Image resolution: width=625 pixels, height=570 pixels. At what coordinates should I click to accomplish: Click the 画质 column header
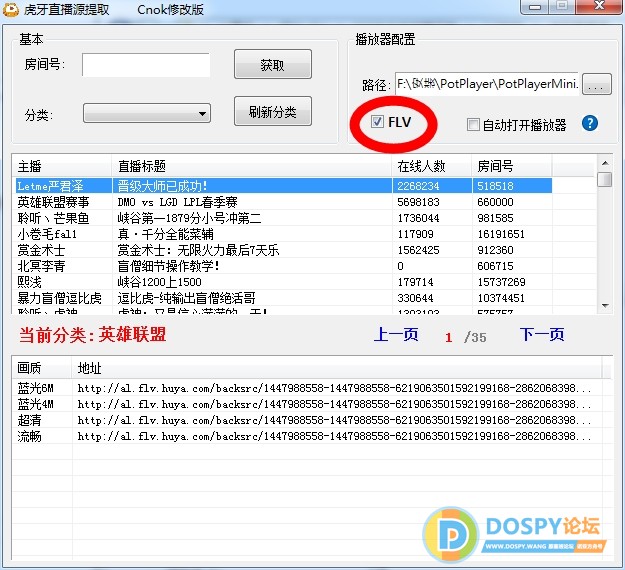click(42, 368)
